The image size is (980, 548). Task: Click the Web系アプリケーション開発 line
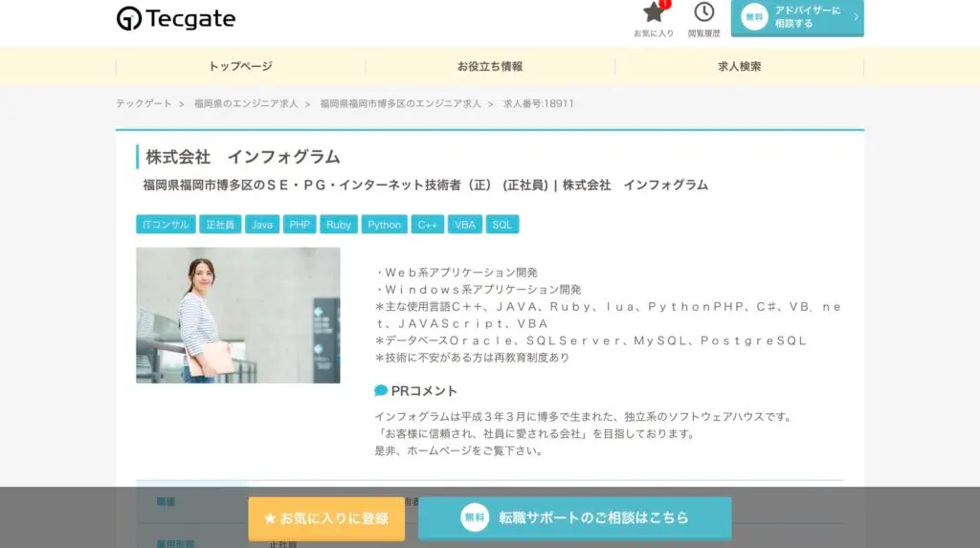click(x=457, y=273)
